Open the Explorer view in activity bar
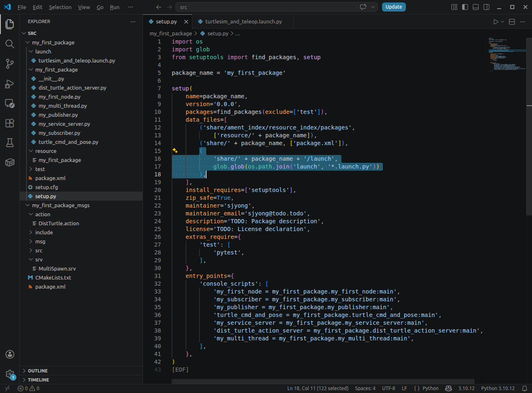 pyautogui.click(x=10, y=24)
